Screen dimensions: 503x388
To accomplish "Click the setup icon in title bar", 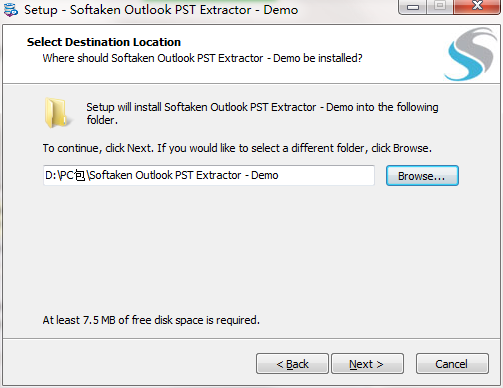I will [11, 9].
